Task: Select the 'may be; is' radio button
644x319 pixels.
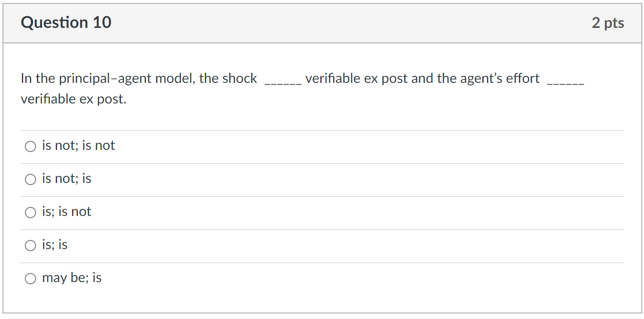Action: [30, 278]
